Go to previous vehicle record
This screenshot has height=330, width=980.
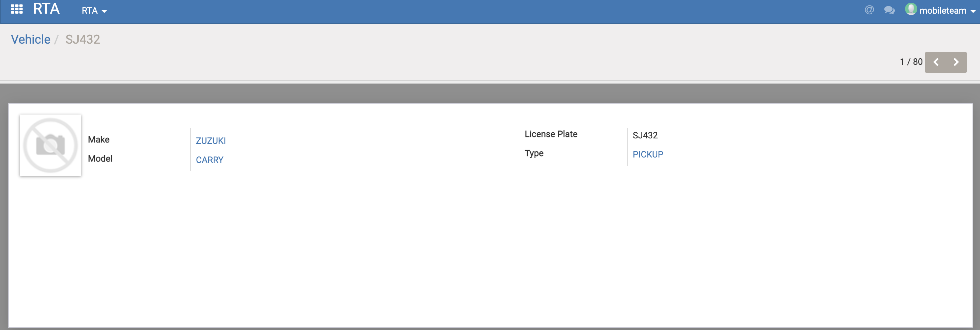pos(936,62)
